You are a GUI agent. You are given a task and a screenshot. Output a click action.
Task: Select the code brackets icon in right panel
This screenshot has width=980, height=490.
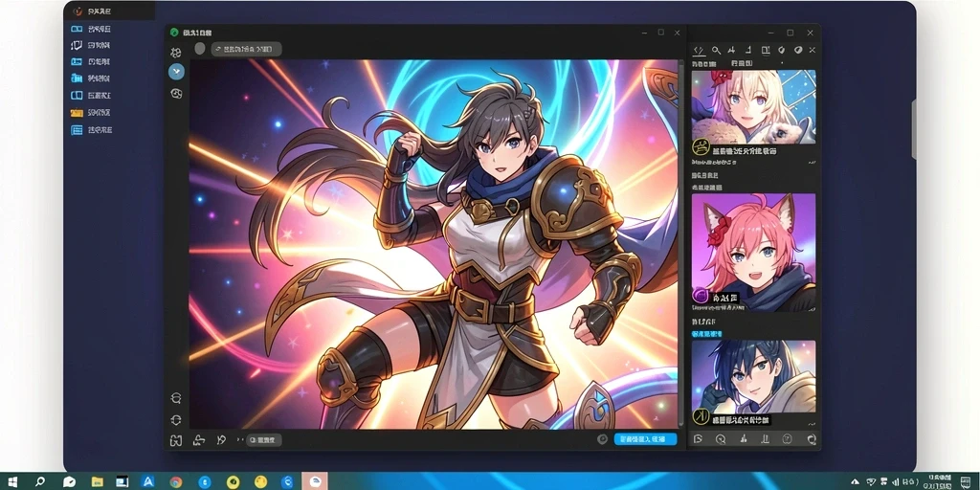pos(699,51)
